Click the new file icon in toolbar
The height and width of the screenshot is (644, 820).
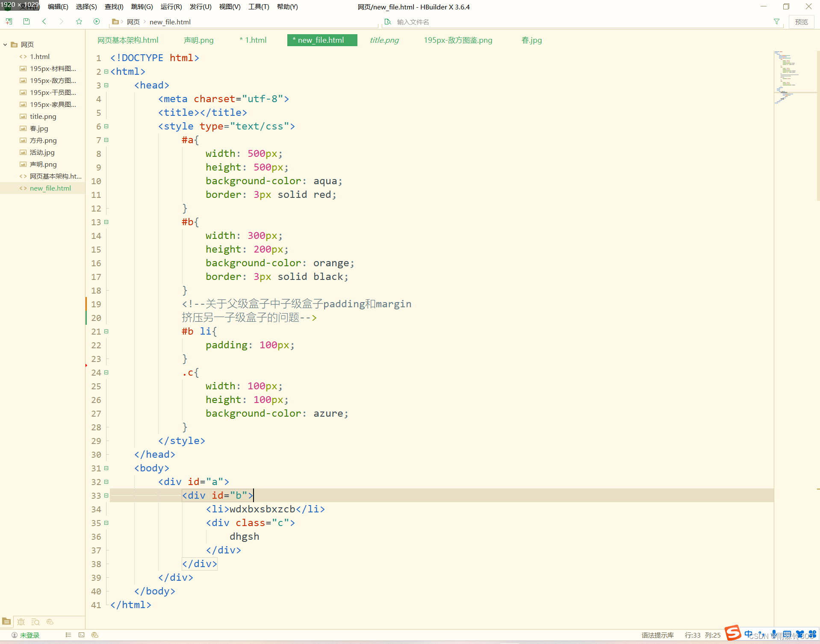click(9, 21)
